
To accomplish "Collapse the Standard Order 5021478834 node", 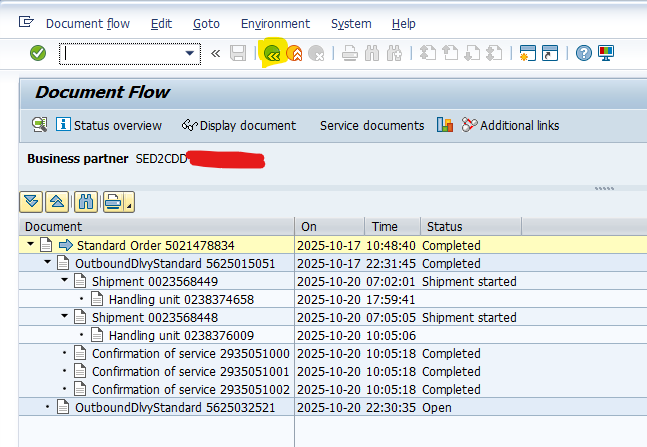I will [30, 244].
